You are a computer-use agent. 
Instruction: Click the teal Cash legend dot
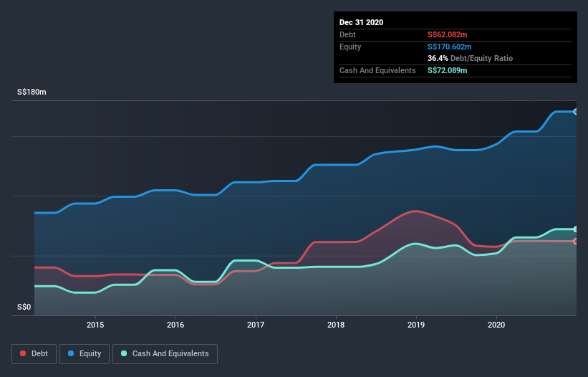pos(124,353)
